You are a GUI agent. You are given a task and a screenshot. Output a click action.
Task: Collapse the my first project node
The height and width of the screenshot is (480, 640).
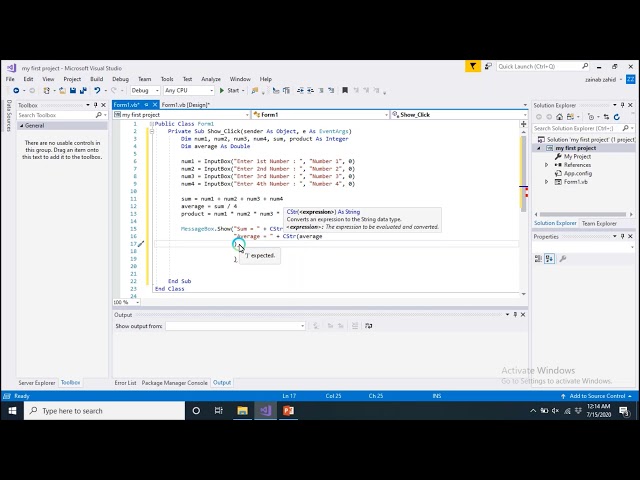tap(538, 148)
